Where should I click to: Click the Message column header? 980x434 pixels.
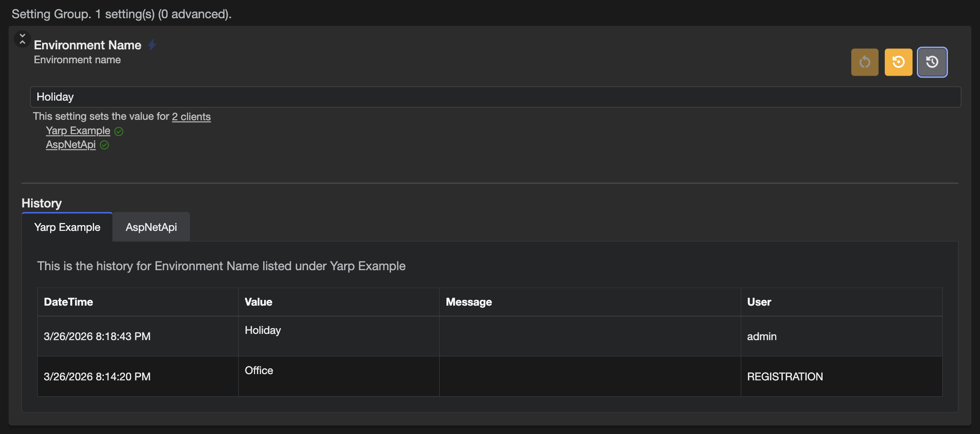click(468, 302)
